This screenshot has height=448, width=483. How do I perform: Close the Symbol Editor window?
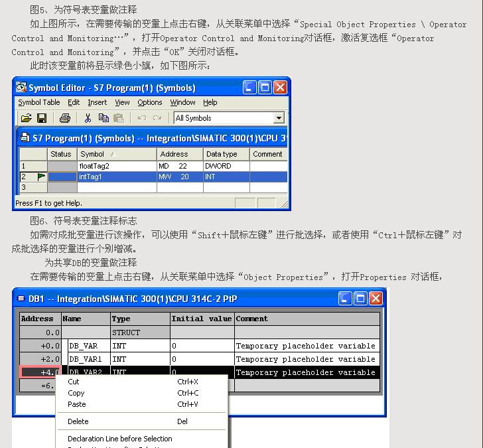280,88
